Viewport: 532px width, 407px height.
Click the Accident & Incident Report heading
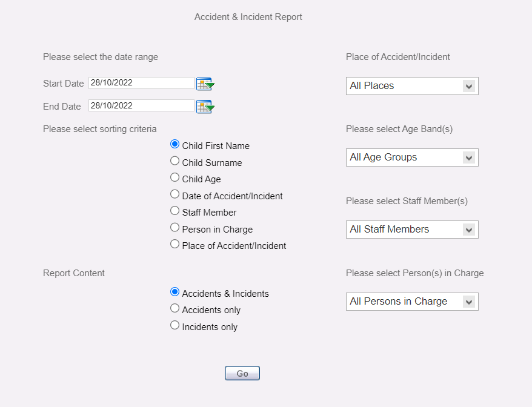[x=248, y=17]
